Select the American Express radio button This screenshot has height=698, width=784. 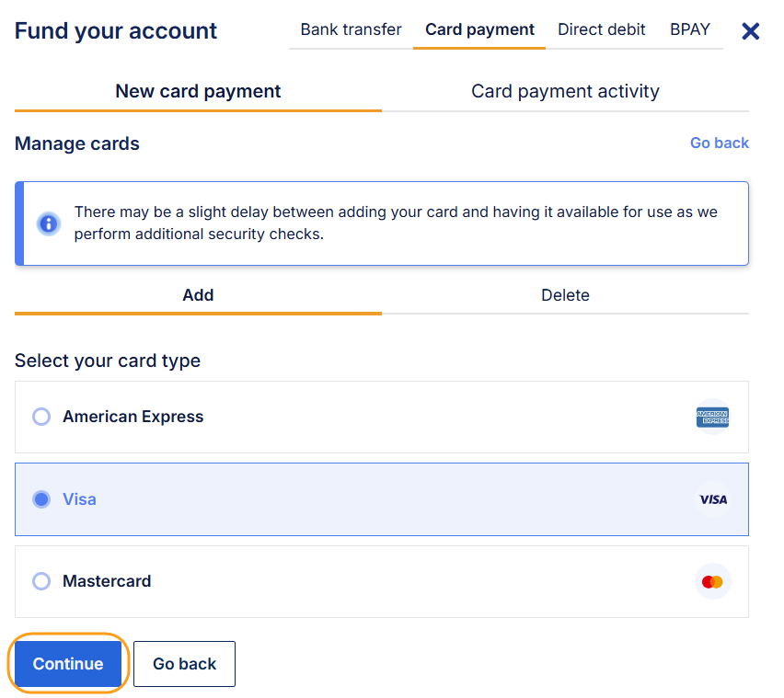click(x=41, y=417)
